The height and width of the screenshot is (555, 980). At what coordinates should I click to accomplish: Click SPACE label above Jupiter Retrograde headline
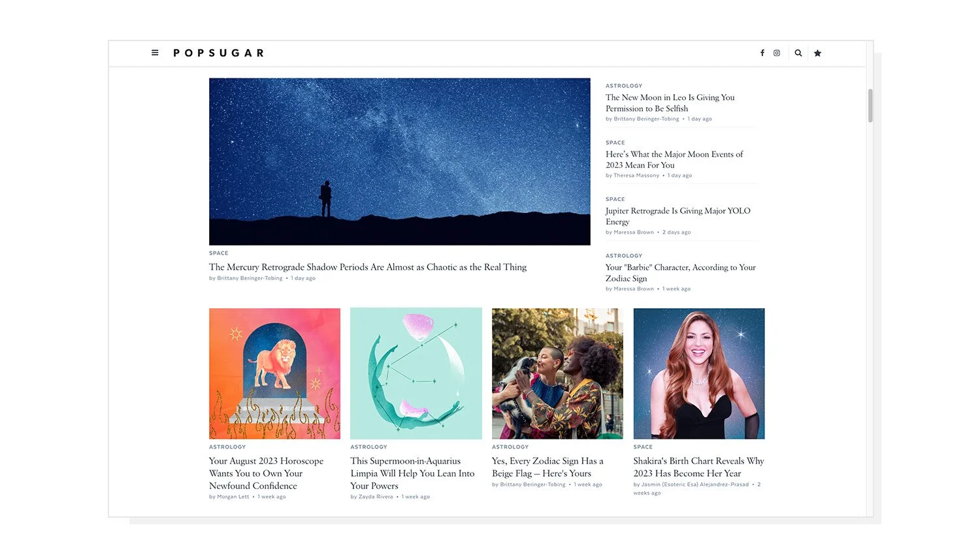(615, 199)
